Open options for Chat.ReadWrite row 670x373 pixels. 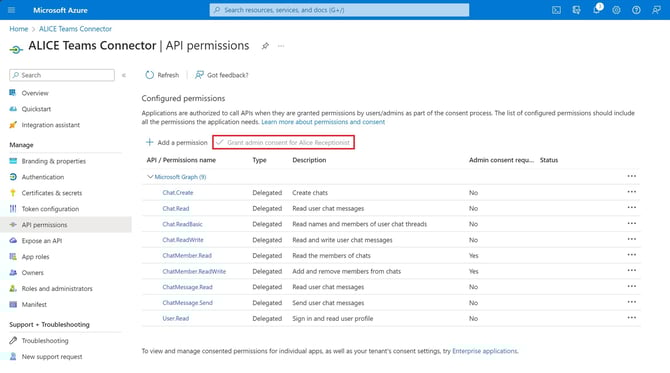(x=632, y=239)
